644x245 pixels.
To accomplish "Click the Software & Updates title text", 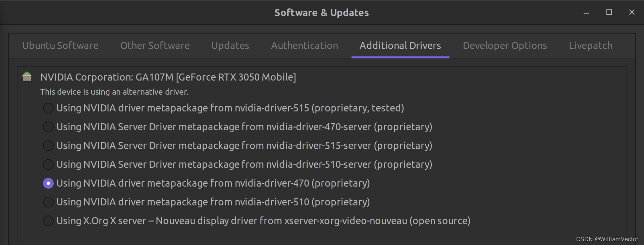I will click(x=322, y=13).
